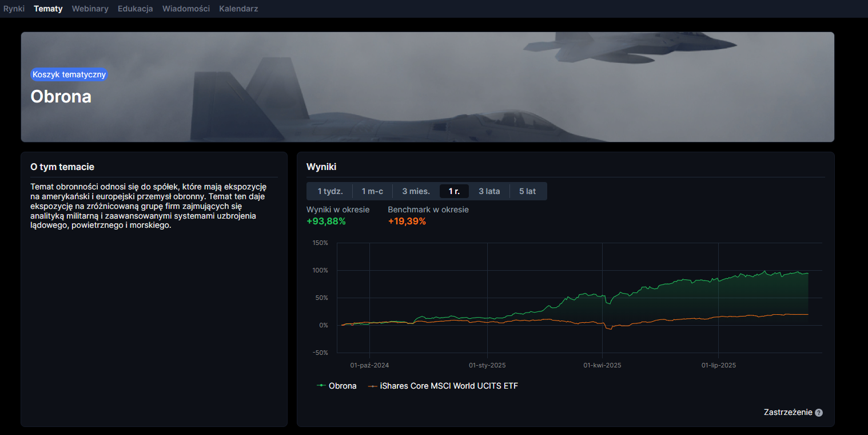The image size is (868, 435).
Task: Select the active Tematy navigation item
Action: click(48, 9)
